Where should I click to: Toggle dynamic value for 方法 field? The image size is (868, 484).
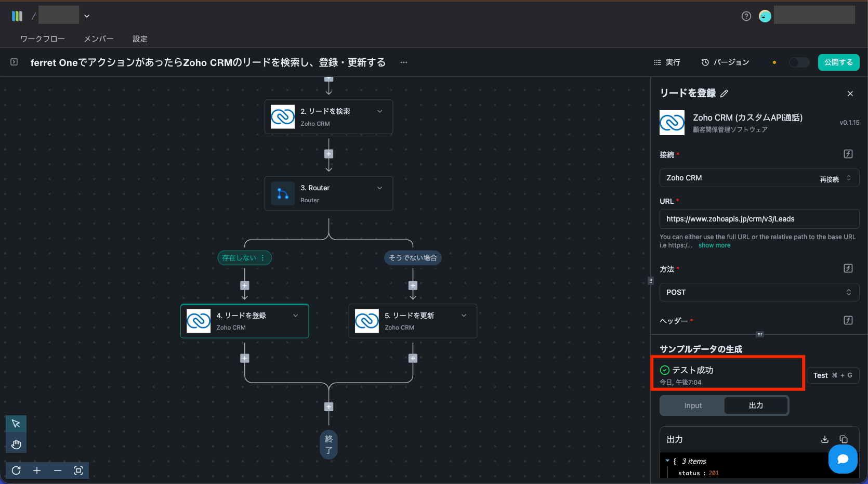coord(848,268)
